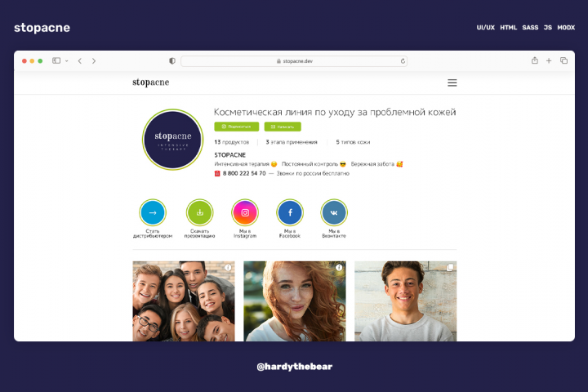The width and height of the screenshot is (588, 392).
Task: Go back with the left chevron
Action: click(x=80, y=60)
